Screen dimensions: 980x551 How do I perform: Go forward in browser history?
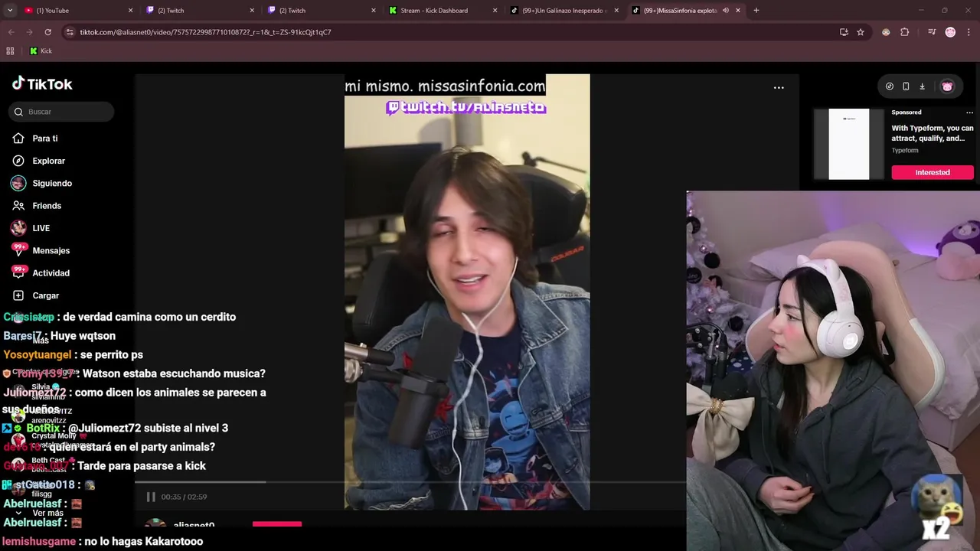click(29, 32)
